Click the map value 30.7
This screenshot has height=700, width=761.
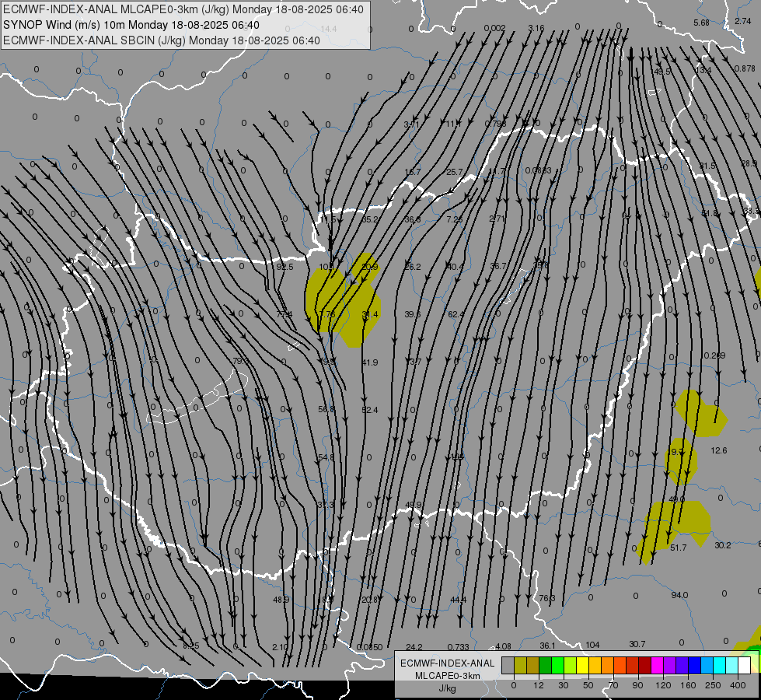(637, 644)
